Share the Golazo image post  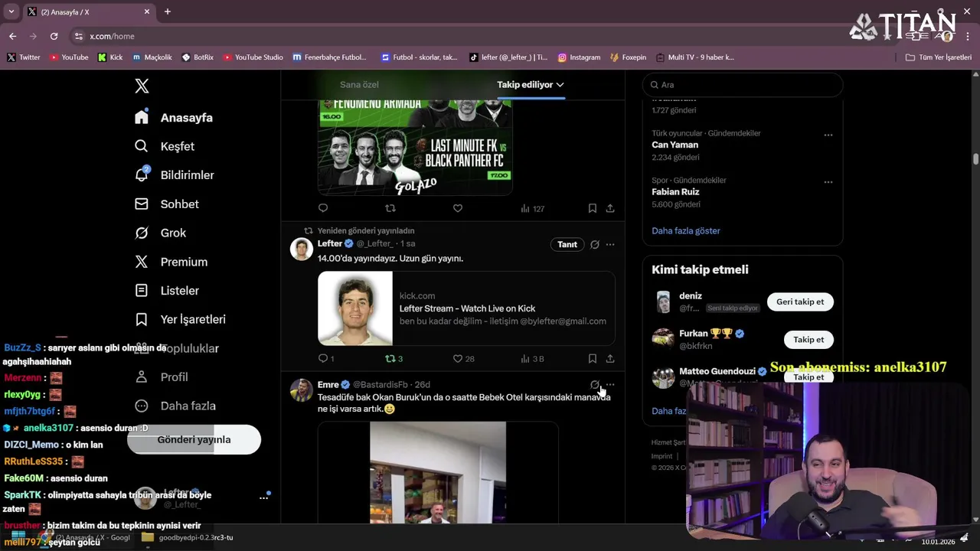pos(610,208)
